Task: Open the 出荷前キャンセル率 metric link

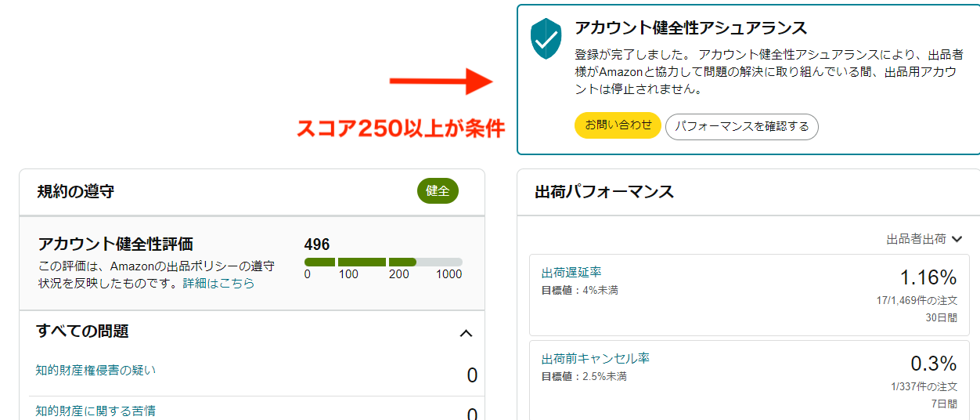Action: [x=596, y=358]
